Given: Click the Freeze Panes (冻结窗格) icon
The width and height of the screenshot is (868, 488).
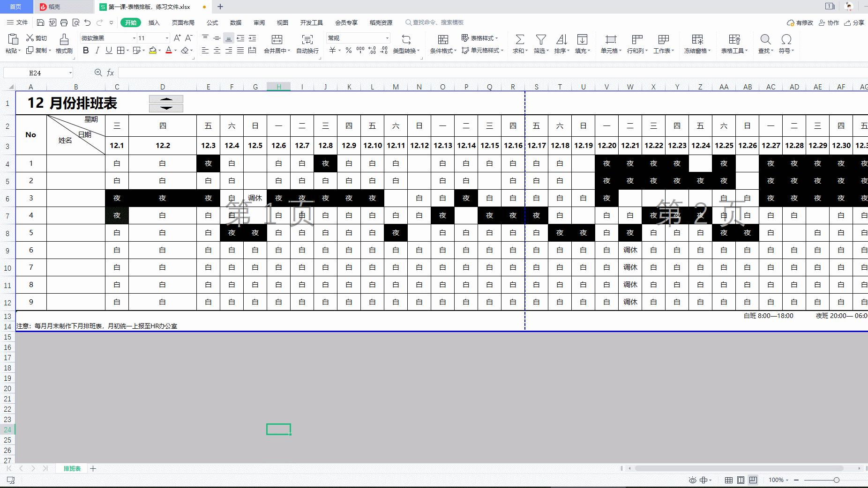Looking at the screenshot, I should point(697,39).
